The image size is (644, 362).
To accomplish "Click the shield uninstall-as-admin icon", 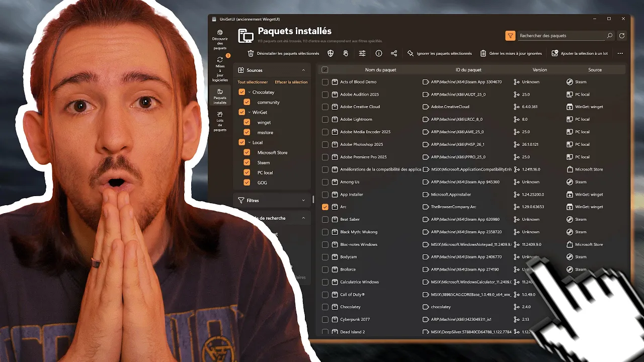I will (331, 53).
